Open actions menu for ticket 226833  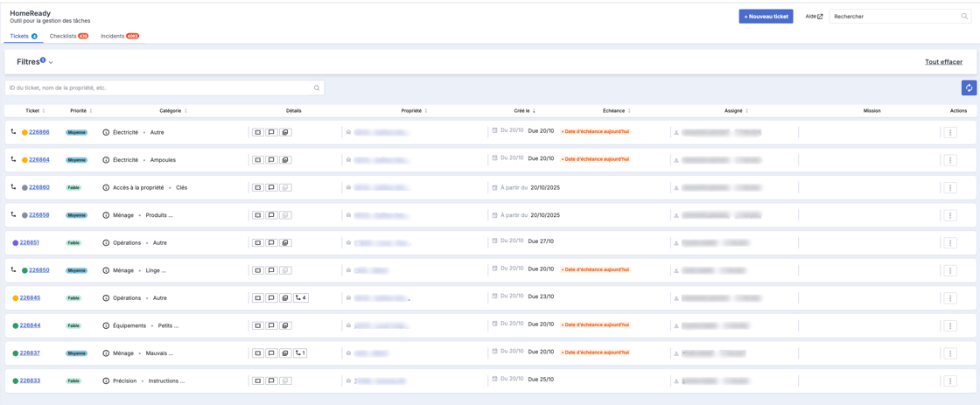coord(950,381)
